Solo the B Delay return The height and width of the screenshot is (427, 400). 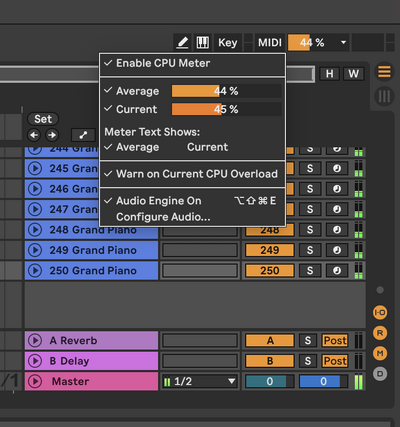click(307, 361)
